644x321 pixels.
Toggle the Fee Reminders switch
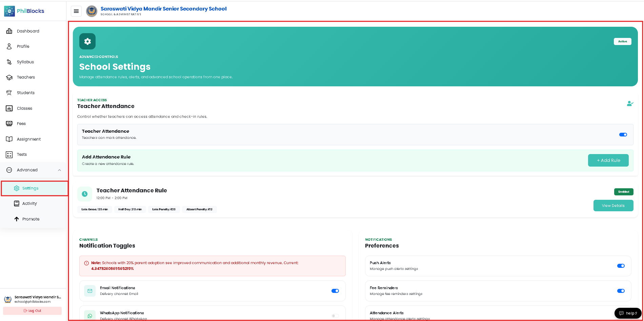click(x=621, y=291)
